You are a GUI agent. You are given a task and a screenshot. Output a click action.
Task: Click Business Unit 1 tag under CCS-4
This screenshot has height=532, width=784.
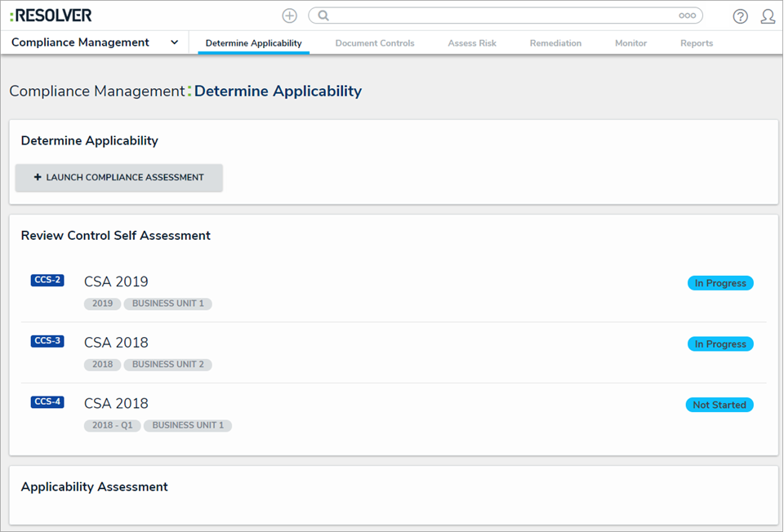point(188,426)
